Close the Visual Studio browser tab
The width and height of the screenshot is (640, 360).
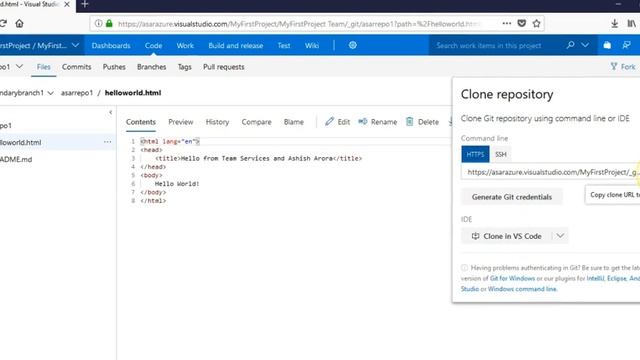tap(67, 4)
